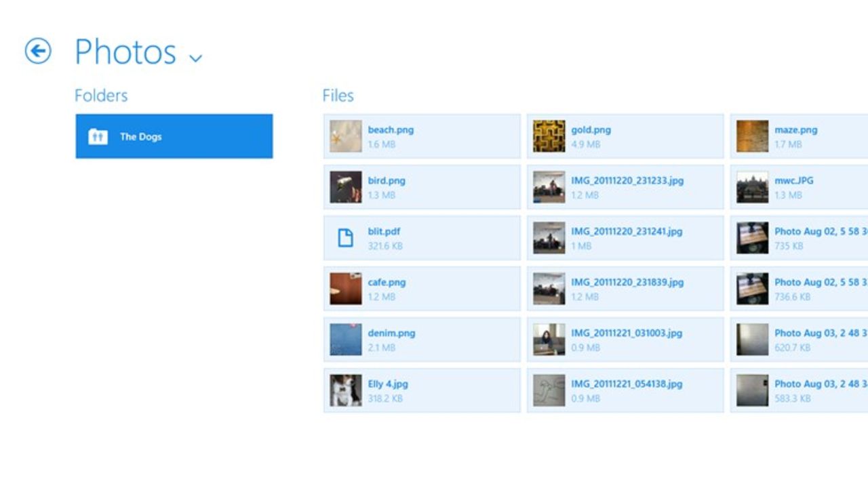Expand the location picker beside Photos title
The height and width of the screenshot is (488, 868).
click(195, 58)
